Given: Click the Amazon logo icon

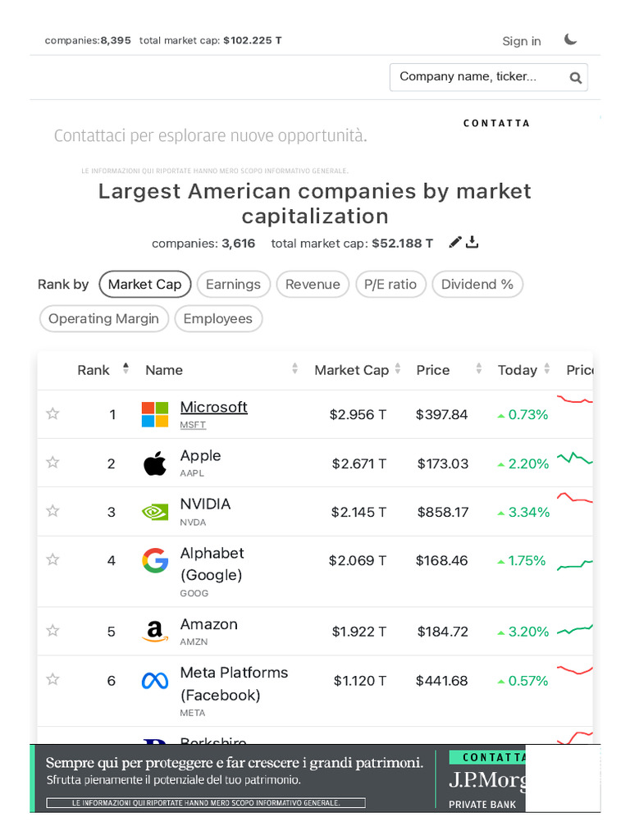Looking at the screenshot, I should point(155,631).
